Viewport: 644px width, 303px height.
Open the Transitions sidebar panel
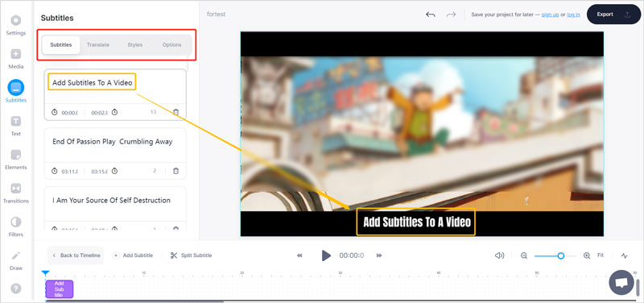point(15,193)
